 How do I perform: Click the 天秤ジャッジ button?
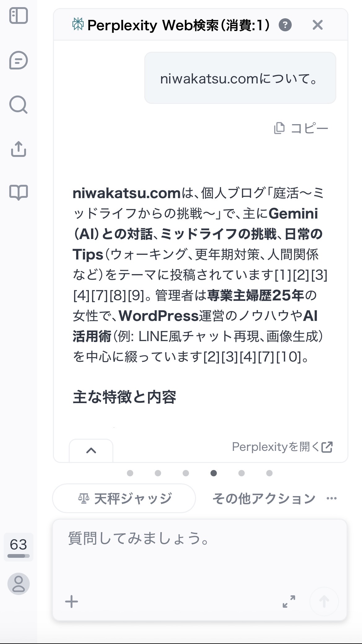124,498
